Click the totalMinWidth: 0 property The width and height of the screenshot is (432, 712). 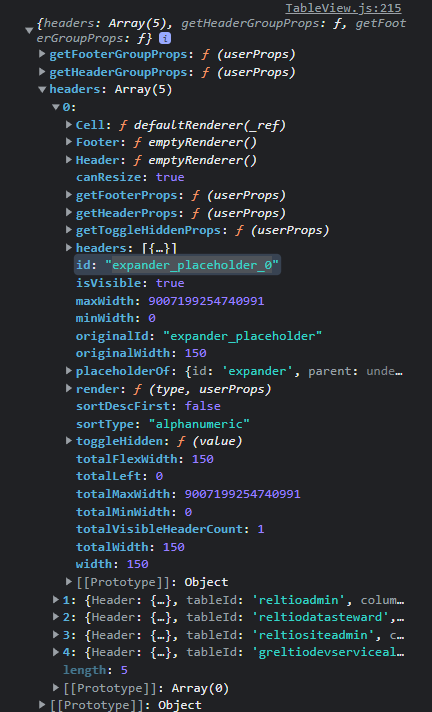click(x=134, y=512)
